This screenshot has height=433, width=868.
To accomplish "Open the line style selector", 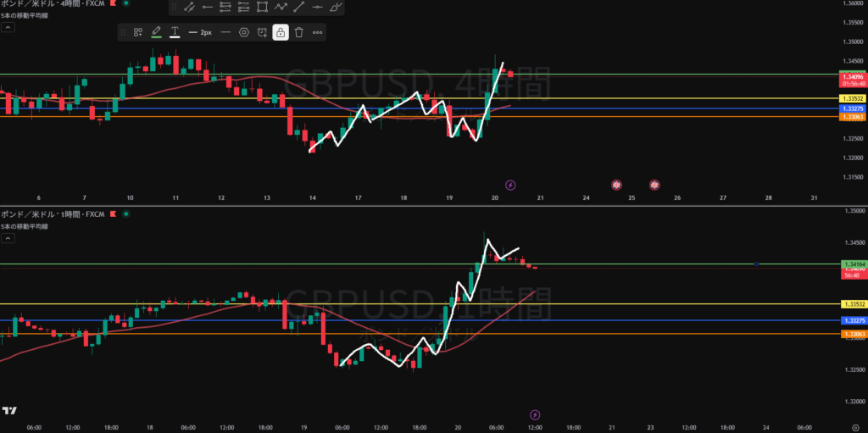I will click(225, 32).
